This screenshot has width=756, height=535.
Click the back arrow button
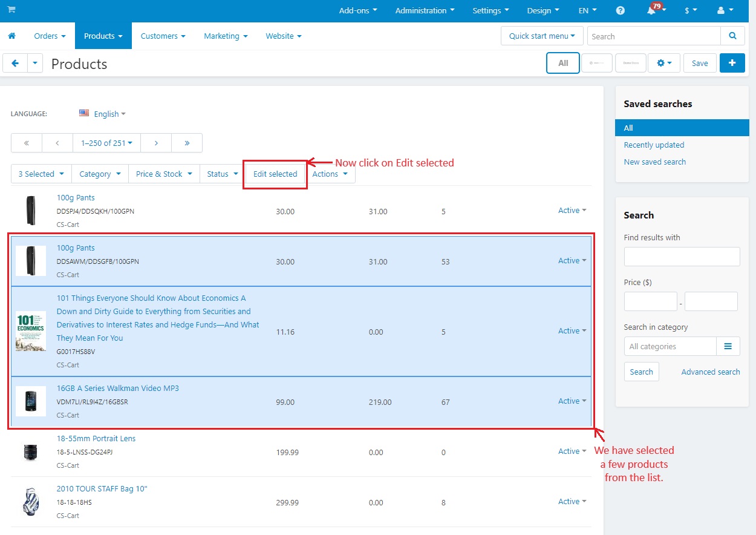[x=15, y=63]
